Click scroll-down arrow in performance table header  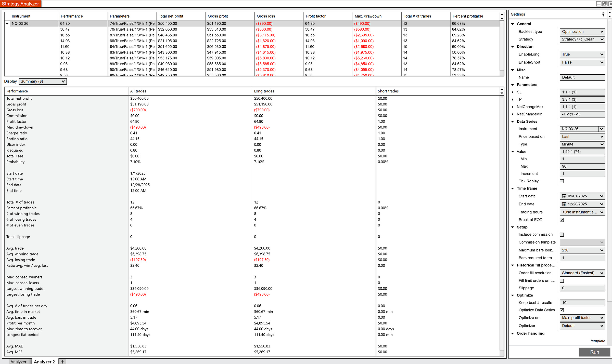tap(502, 93)
